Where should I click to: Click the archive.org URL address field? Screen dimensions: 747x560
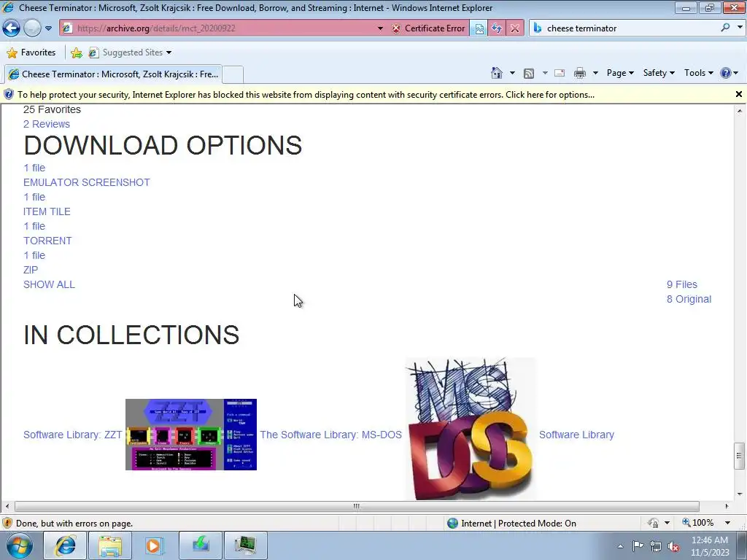pos(224,28)
